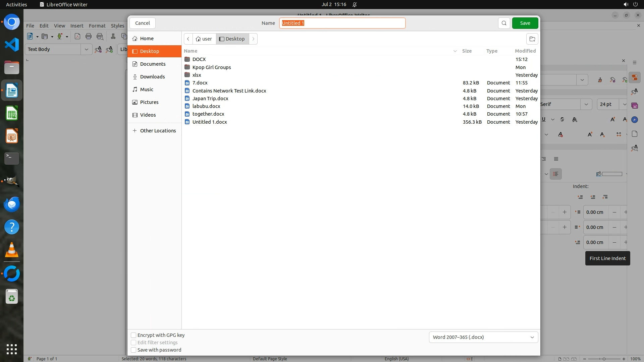Enable the Encrypt with GPG key checkbox
Image resolution: width=644 pixels, height=362 pixels.
pos(133,335)
